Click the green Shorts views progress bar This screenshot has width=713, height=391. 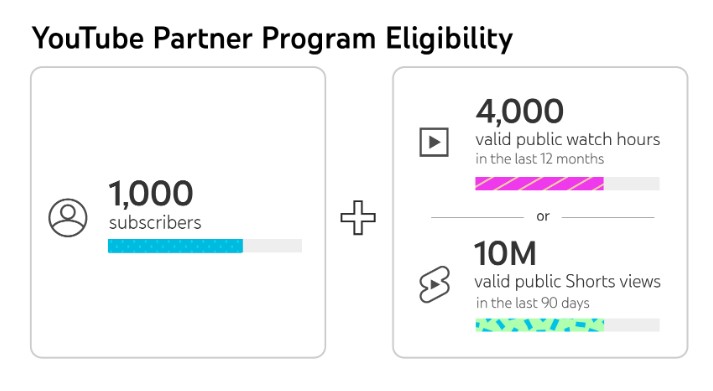tap(540, 325)
